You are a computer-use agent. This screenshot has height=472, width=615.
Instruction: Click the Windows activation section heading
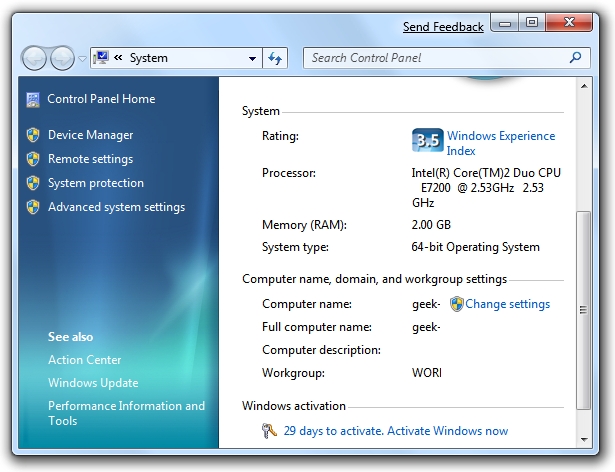click(294, 406)
